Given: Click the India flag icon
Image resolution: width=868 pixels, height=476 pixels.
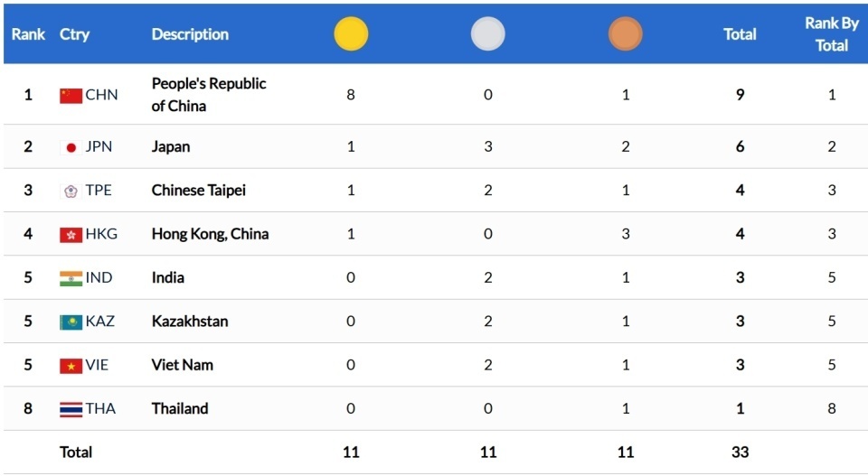Looking at the screenshot, I should click(x=71, y=278).
